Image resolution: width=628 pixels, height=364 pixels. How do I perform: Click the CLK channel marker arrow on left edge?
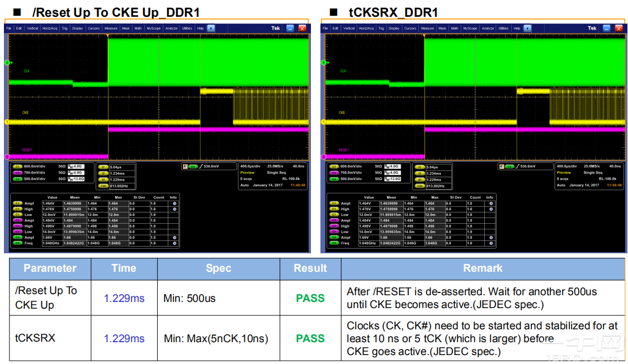pyautogui.click(x=8, y=63)
